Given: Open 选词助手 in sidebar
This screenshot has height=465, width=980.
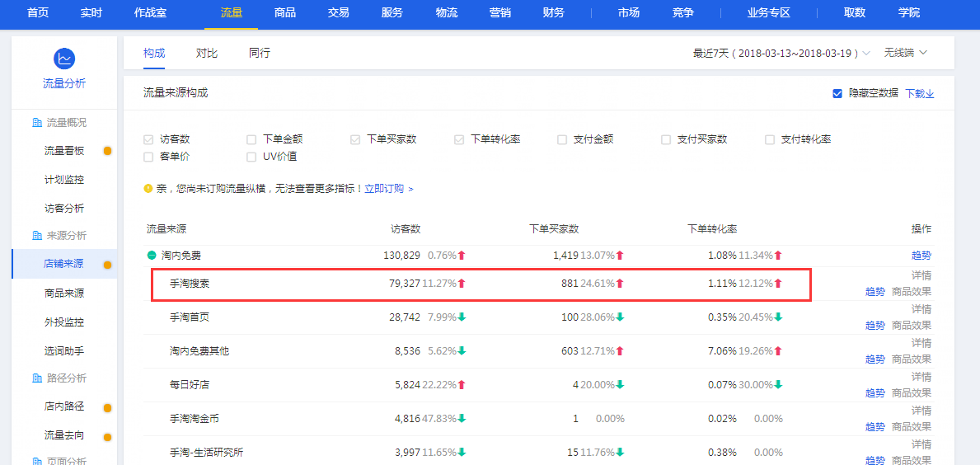Looking at the screenshot, I should click(63, 351).
